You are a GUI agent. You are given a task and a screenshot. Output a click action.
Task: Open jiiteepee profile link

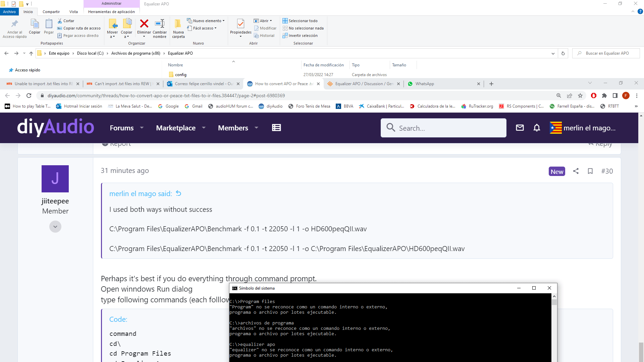click(55, 201)
